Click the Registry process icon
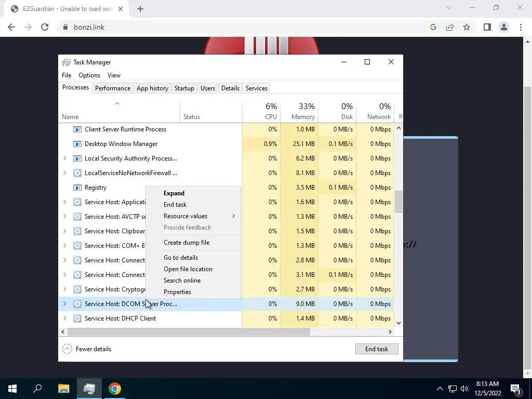The height and width of the screenshot is (399, 532). [x=77, y=188]
